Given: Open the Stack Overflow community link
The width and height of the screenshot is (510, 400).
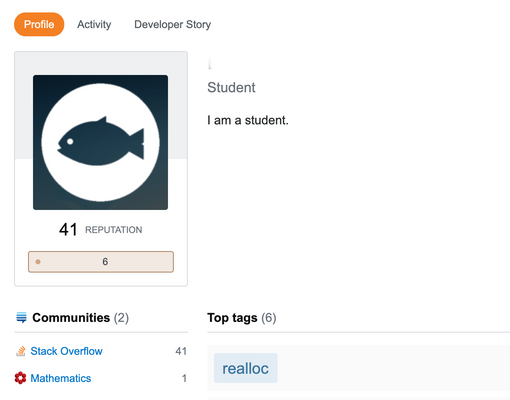Looking at the screenshot, I should (x=66, y=351).
